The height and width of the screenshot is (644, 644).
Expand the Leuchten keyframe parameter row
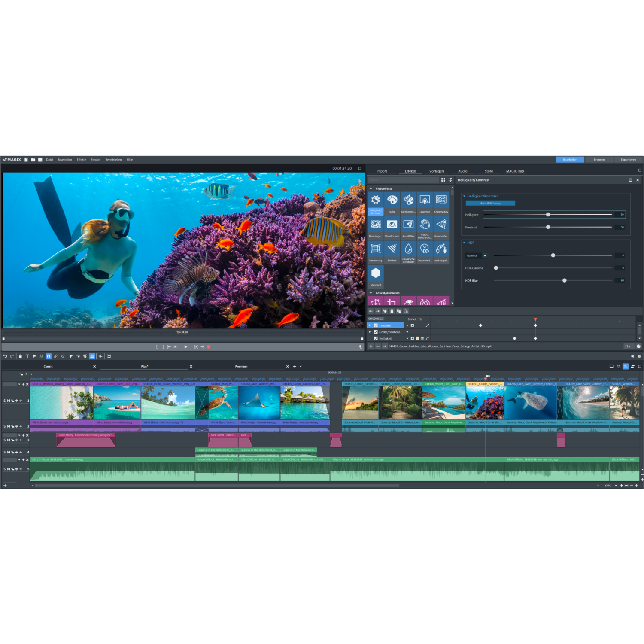point(370,325)
